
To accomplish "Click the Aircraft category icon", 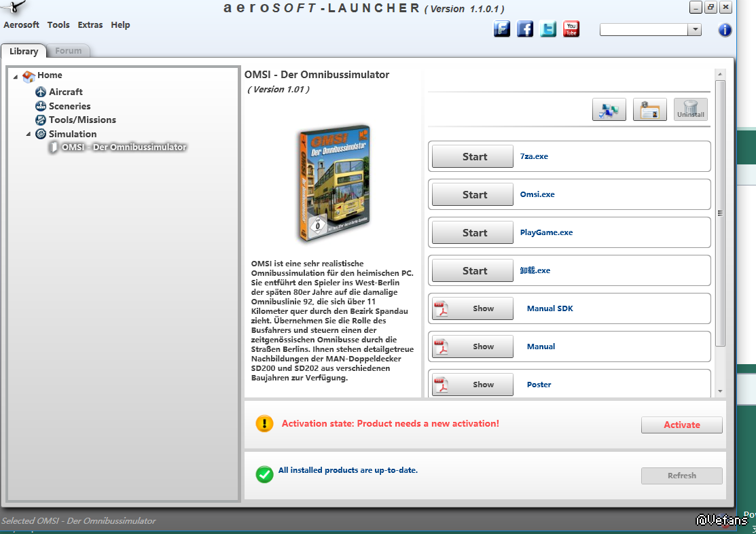I will [x=41, y=92].
